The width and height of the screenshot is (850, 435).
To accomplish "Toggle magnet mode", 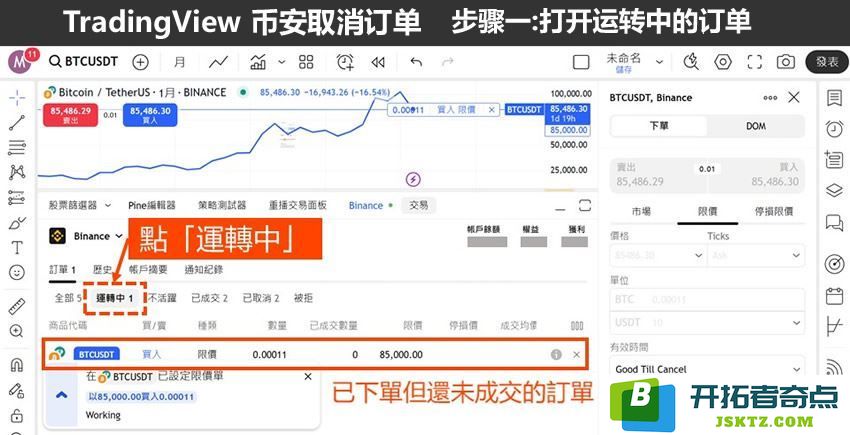I will click(x=17, y=365).
